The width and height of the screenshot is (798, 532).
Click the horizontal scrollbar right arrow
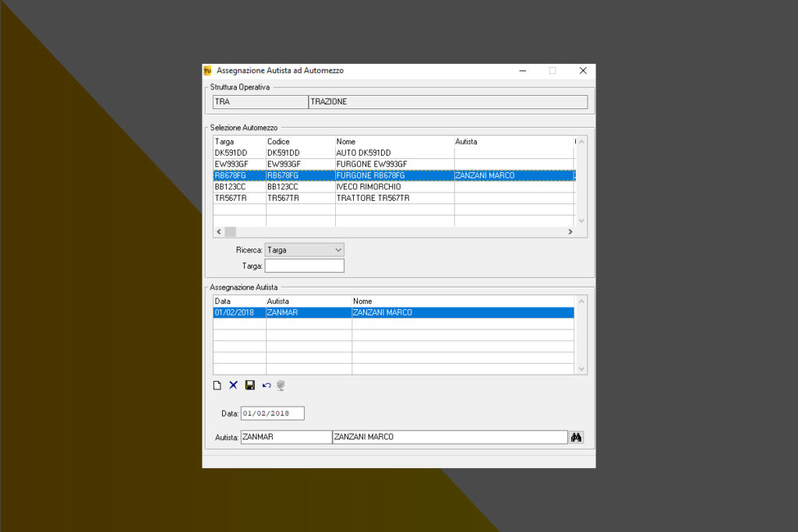(x=570, y=232)
